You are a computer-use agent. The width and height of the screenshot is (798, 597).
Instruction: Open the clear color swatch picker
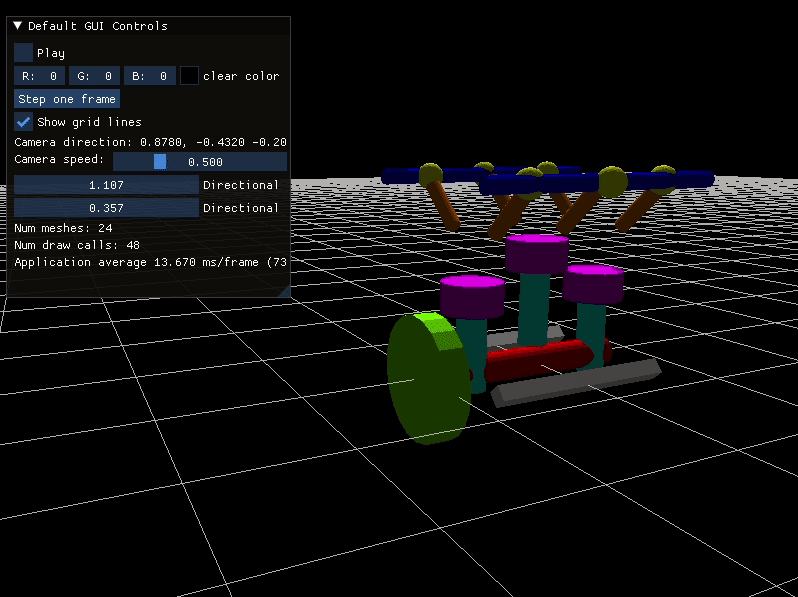coord(189,76)
